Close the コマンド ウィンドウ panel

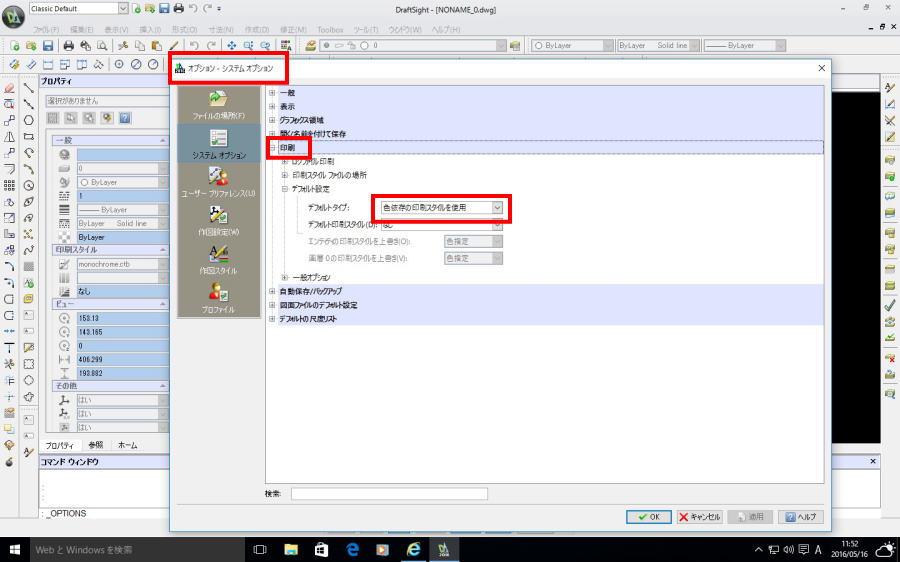tap(873, 461)
